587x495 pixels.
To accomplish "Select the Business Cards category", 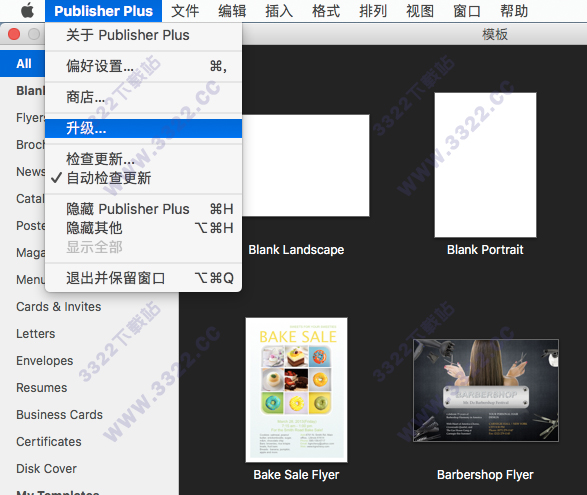I will (59, 414).
